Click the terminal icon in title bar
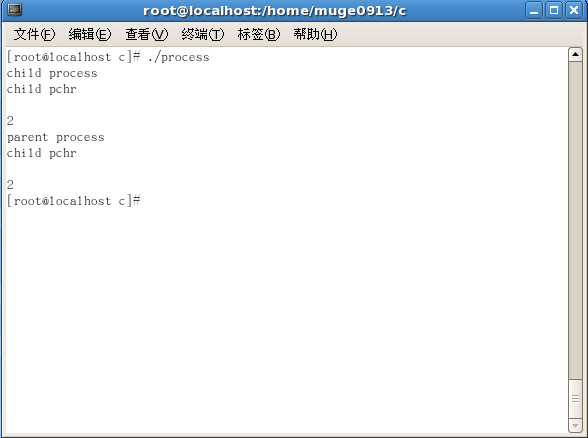The height and width of the screenshot is (438, 588). click(15, 10)
